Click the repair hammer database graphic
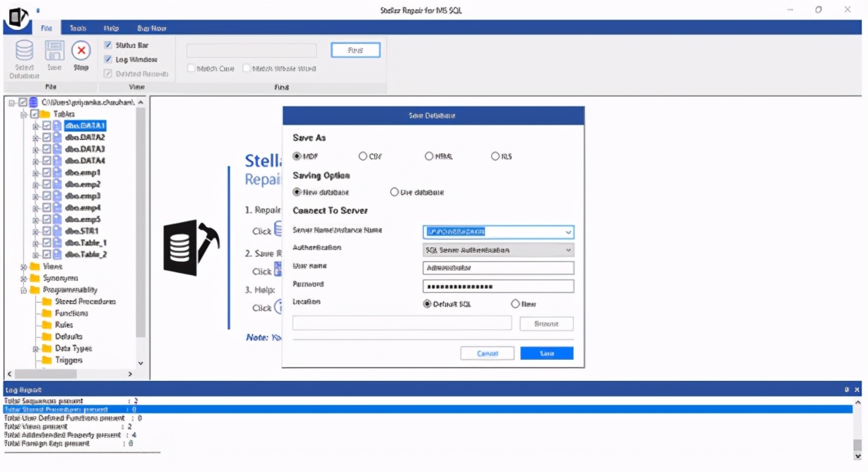Screen dimensions: 868x472 (x=191, y=249)
